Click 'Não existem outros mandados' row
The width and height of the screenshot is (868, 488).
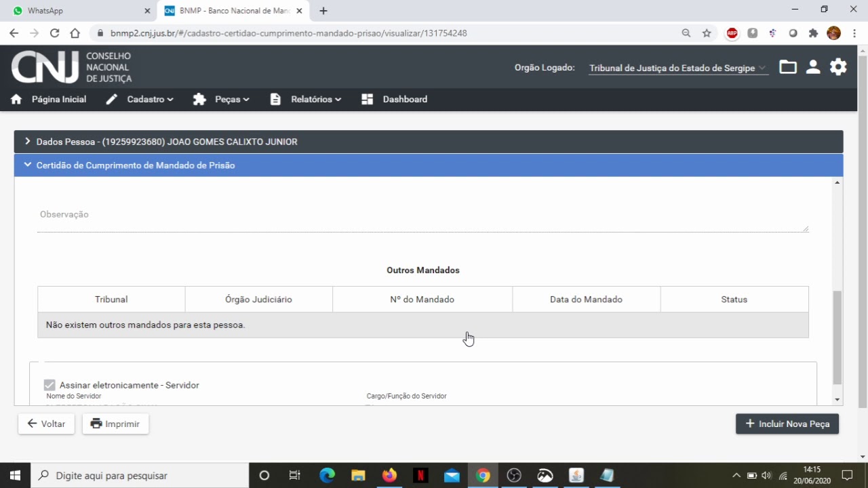point(423,325)
